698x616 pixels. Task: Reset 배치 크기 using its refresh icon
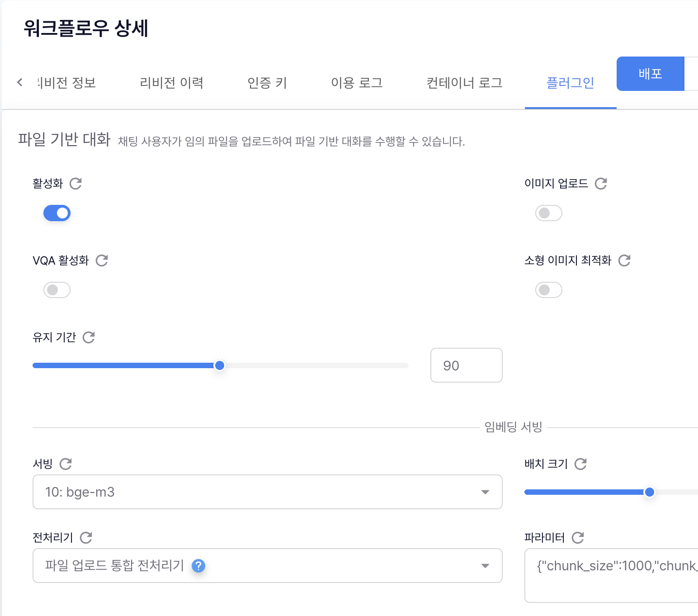(580, 464)
